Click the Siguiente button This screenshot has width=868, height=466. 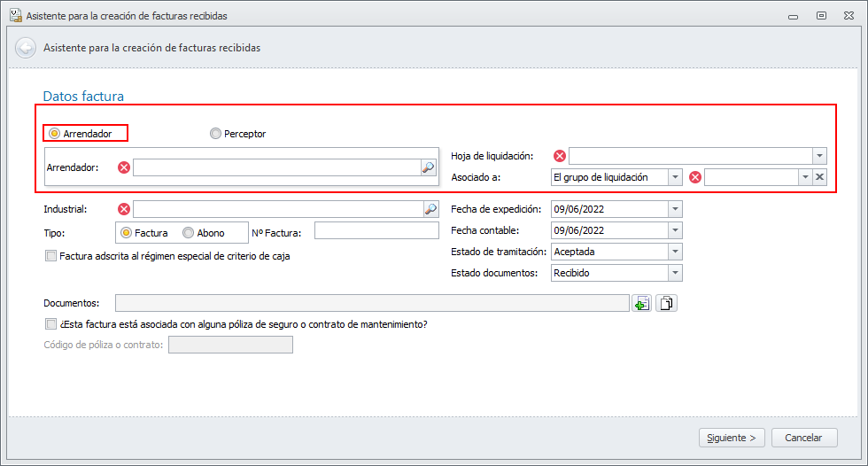tap(732, 438)
